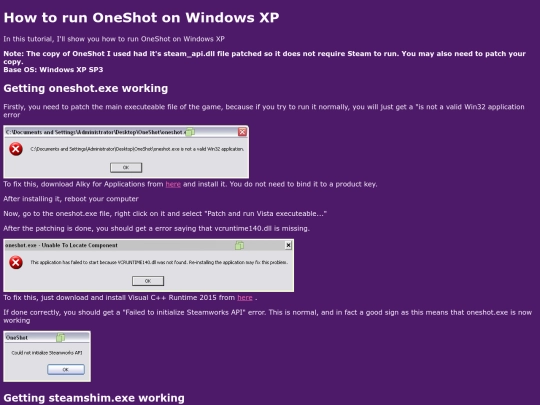Click green overlay icon on the OneShot dialog title bar
The height and width of the screenshot is (405, 540).
[61, 338]
